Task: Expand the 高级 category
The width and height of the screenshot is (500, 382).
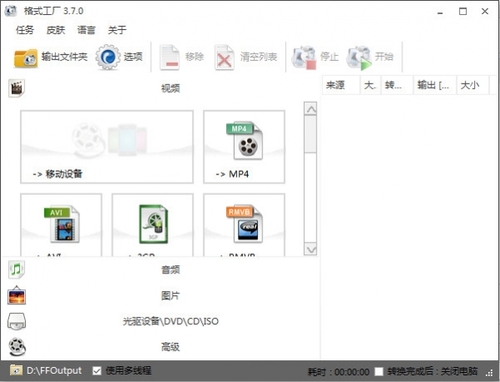Action: pos(170,347)
